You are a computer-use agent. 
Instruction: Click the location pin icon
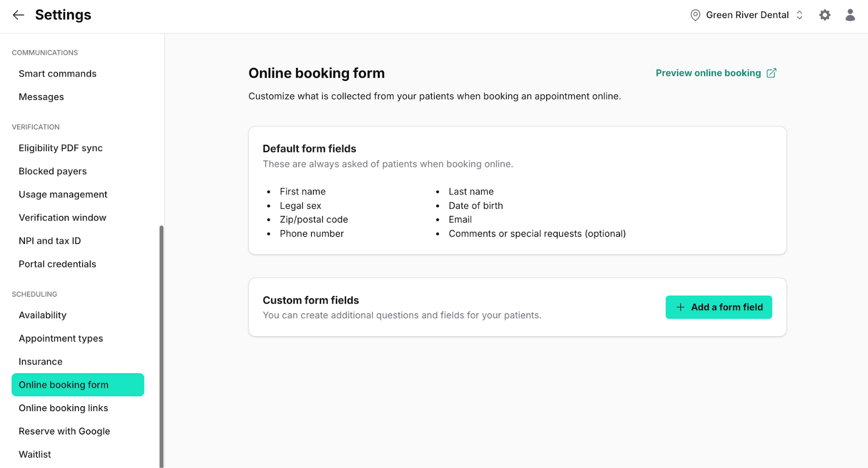(695, 15)
